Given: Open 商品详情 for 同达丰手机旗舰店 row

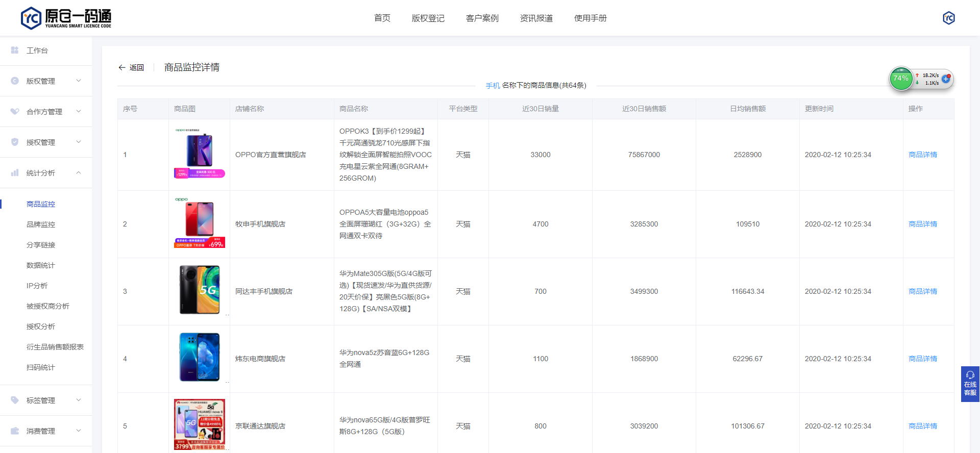Looking at the screenshot, I should pos(923,291).
